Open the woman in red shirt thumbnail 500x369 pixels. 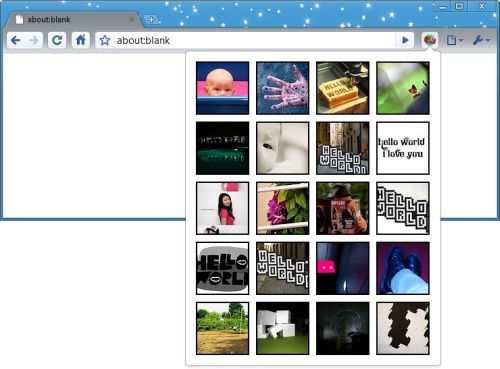(x=223, y=208)
